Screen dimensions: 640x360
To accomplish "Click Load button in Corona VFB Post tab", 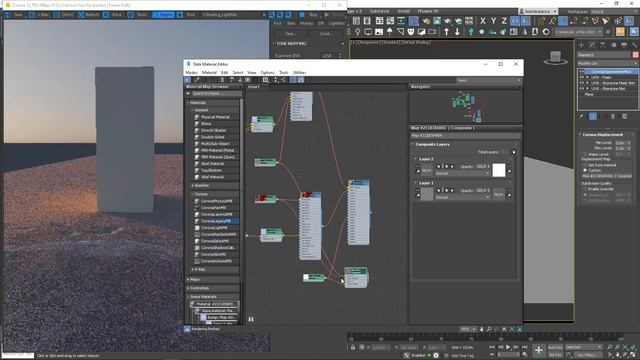I will (x=325, y=33).
